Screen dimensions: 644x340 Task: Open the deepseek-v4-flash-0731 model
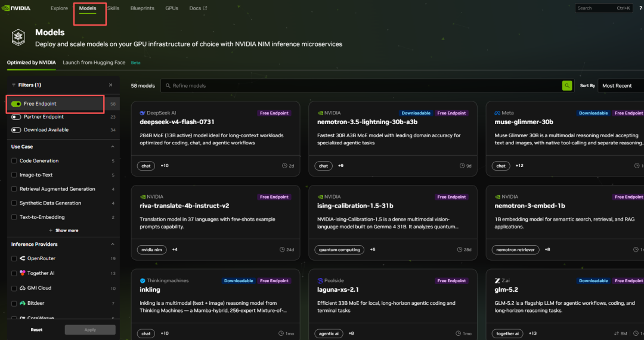pos(177,122)
